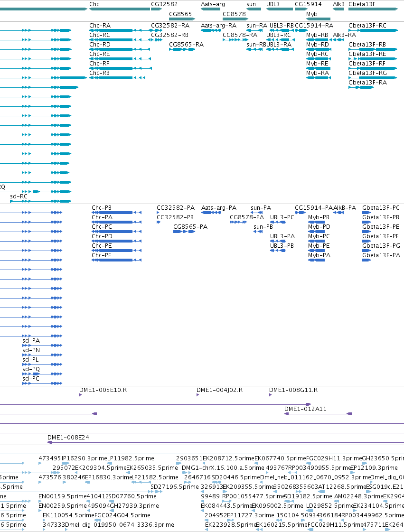The width and height of the screenshot is (404, 532).
Task: Click the CG8578 gene label
Action: pyautogui.click(x=234, y=14)
